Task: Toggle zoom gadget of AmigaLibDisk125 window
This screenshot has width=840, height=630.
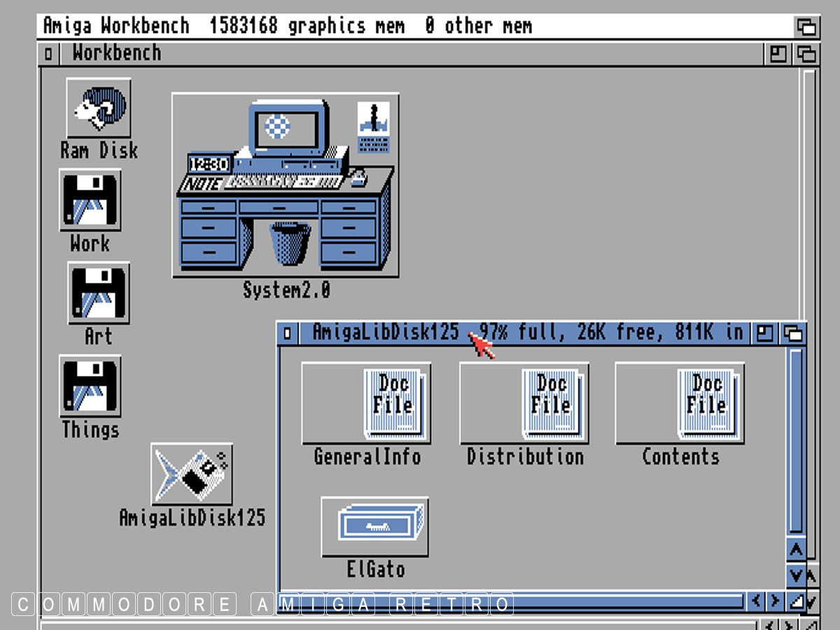Action: (764, 333)
